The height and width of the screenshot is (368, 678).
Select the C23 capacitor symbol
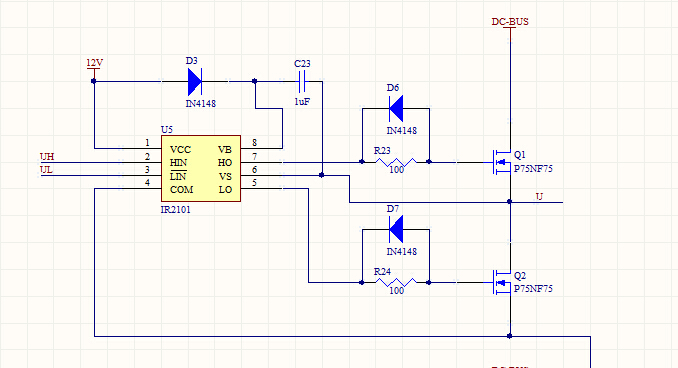[x=302, y=81]
